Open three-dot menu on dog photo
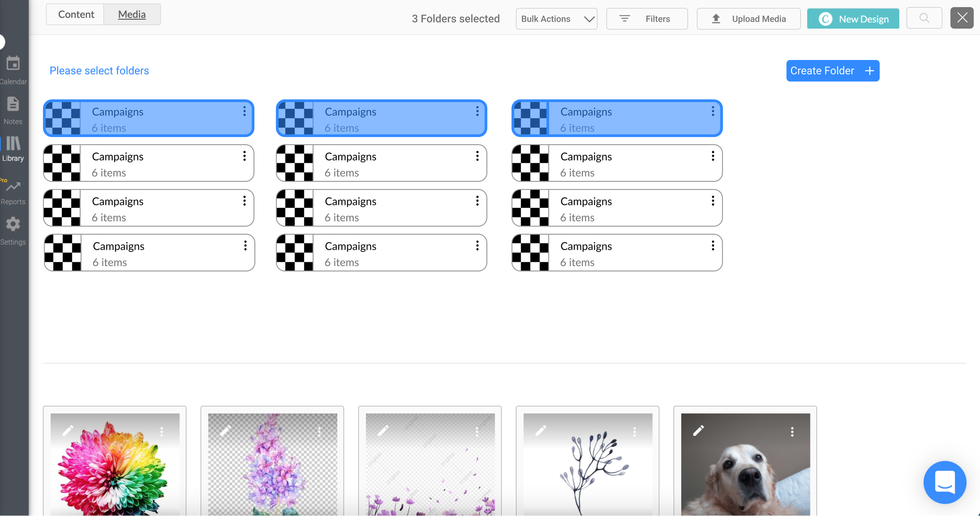The width and height of the screenshot is (980, 516). pyautogui.click(x=792, y=432)
